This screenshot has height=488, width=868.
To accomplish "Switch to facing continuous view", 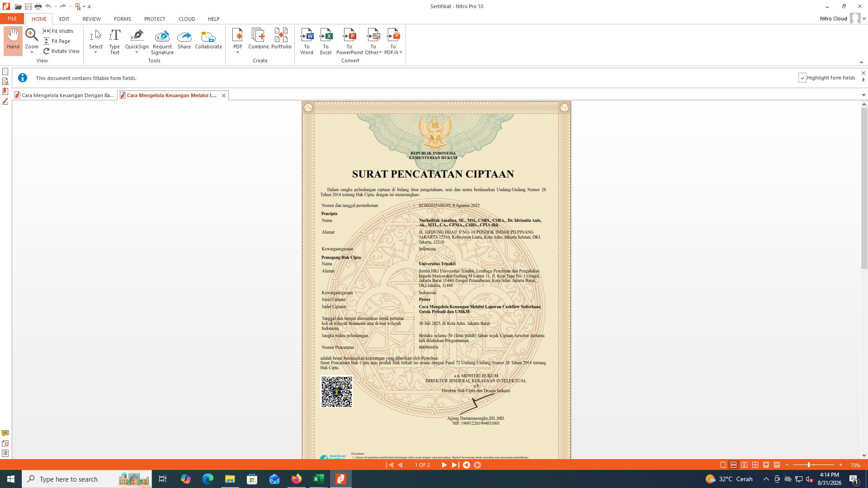I will [755, 465].
